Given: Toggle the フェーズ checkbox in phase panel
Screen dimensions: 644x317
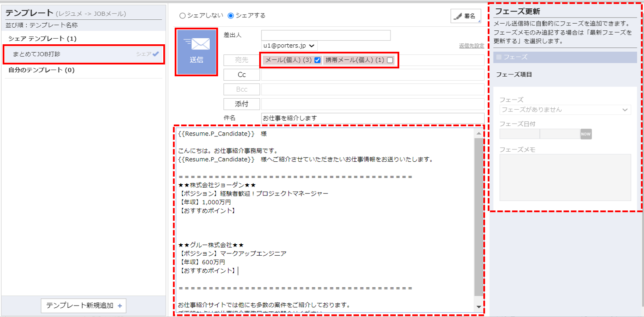Looking at the screenshot, I should [499, 57].
